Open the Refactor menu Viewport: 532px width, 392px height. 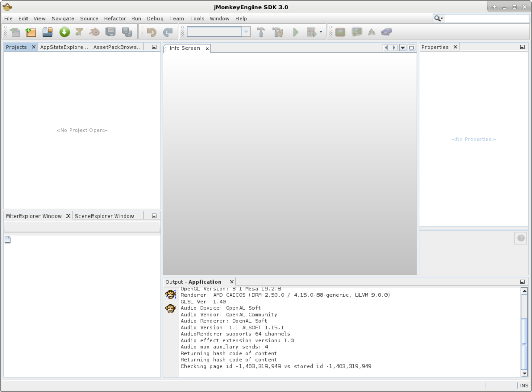coord(115,19)
